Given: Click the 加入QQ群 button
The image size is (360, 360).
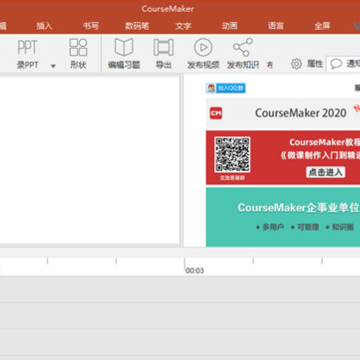Looking at the screenshot, I should coord(226,88).
